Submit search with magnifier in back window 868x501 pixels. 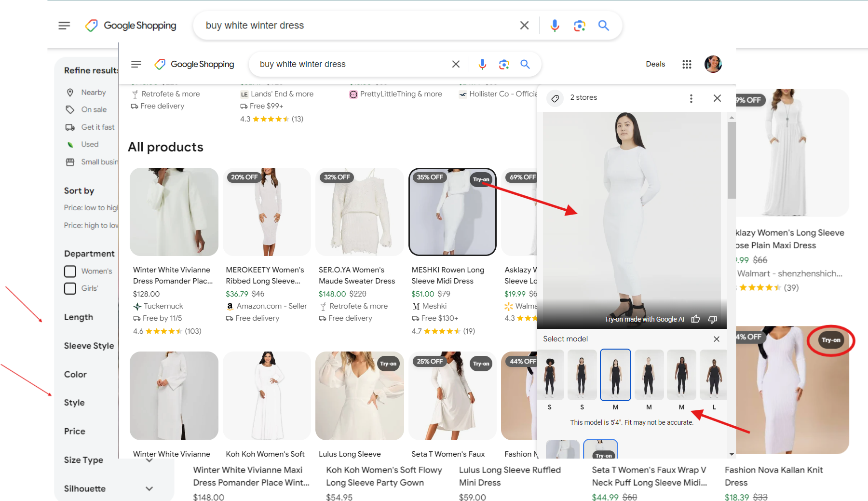[603, 26]
